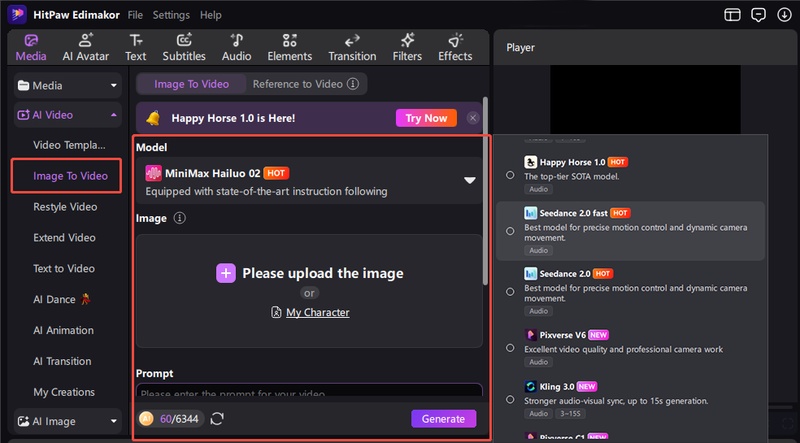Click the AI credits coin icon
The image size is (800, 443).
tap(146, 419)
